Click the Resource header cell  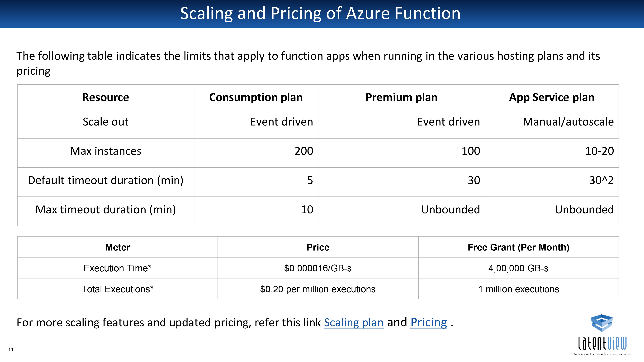pos(105,97)
